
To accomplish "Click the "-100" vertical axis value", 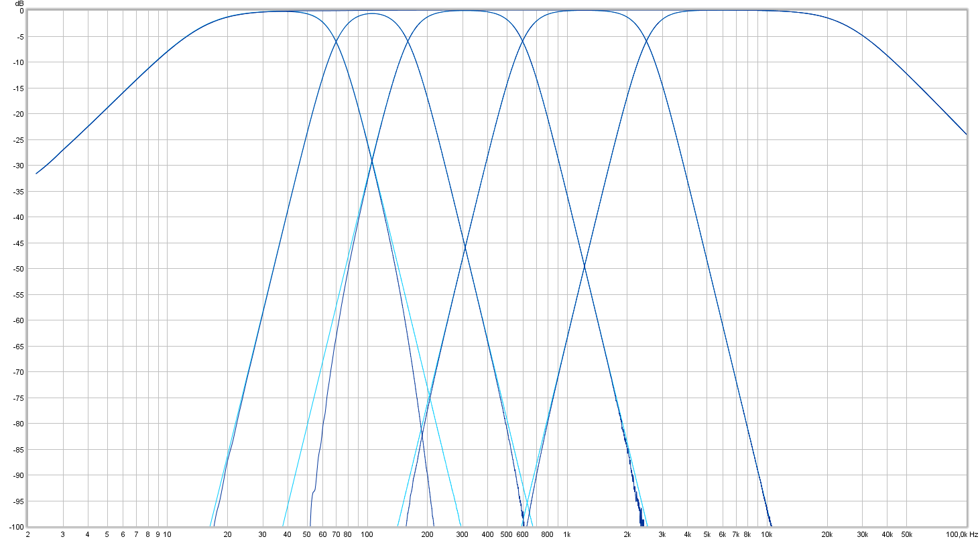I will pyautogui.click(x=17, y=527).
